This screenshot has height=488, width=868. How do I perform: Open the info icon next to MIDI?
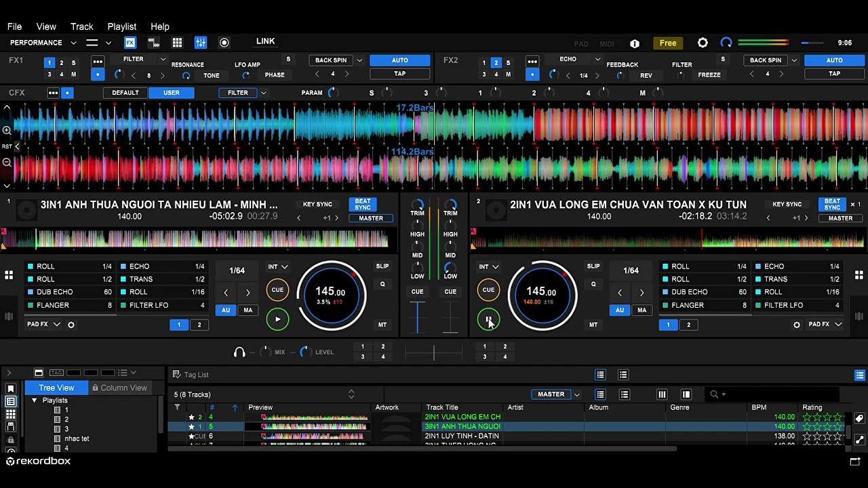[x=635, y=43]
